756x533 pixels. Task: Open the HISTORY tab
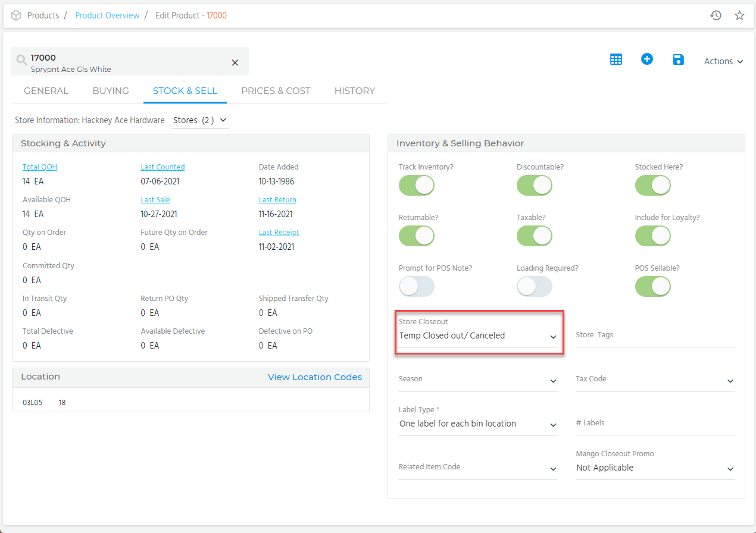point(354,91)
